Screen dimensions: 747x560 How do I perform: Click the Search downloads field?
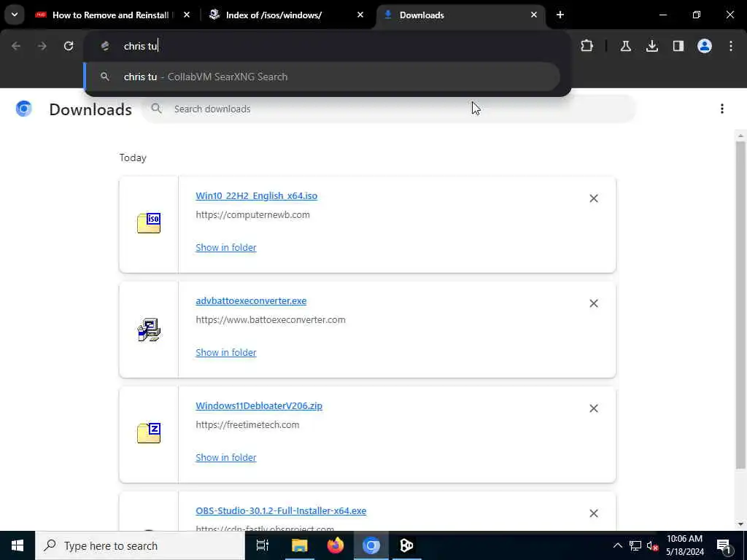point(389,109)
